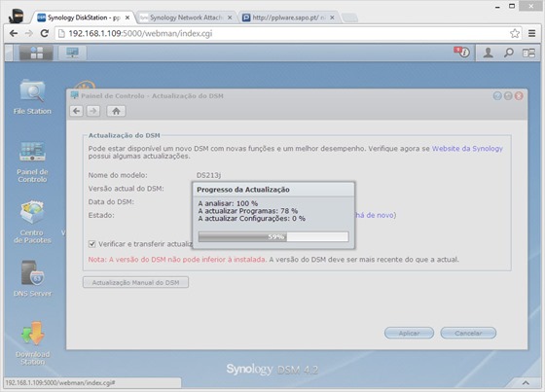Click the Cancelar button
The image size is (545, 392).
(468, 333)
